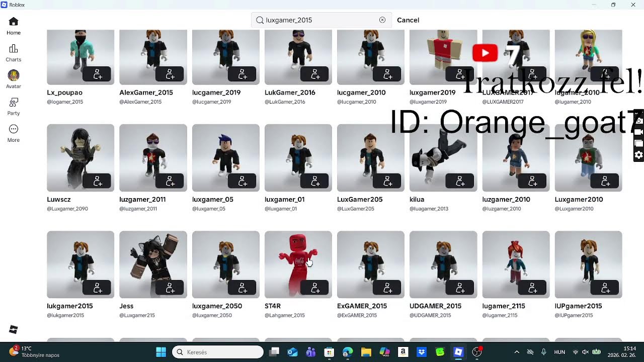This screenshot has height=362, width=644.
Task: Open kilua avatar thumbnail
Action: pyautogui.click(x=443, y=157)
